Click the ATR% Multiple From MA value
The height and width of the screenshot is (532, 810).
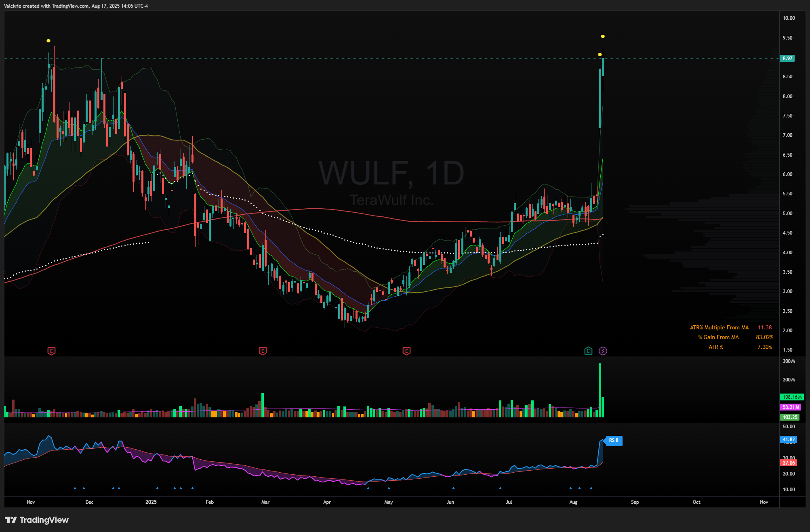[x=764, y=327]
